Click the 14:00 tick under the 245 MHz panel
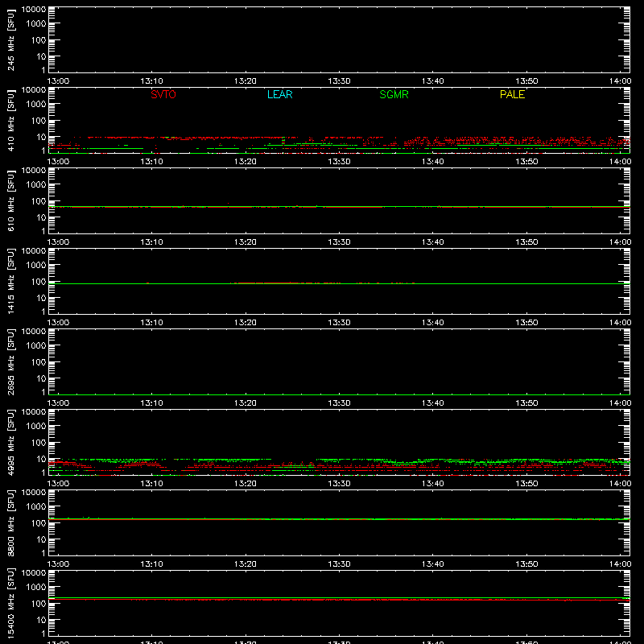This screenshot has height=644, width=644. pos(620,81)
